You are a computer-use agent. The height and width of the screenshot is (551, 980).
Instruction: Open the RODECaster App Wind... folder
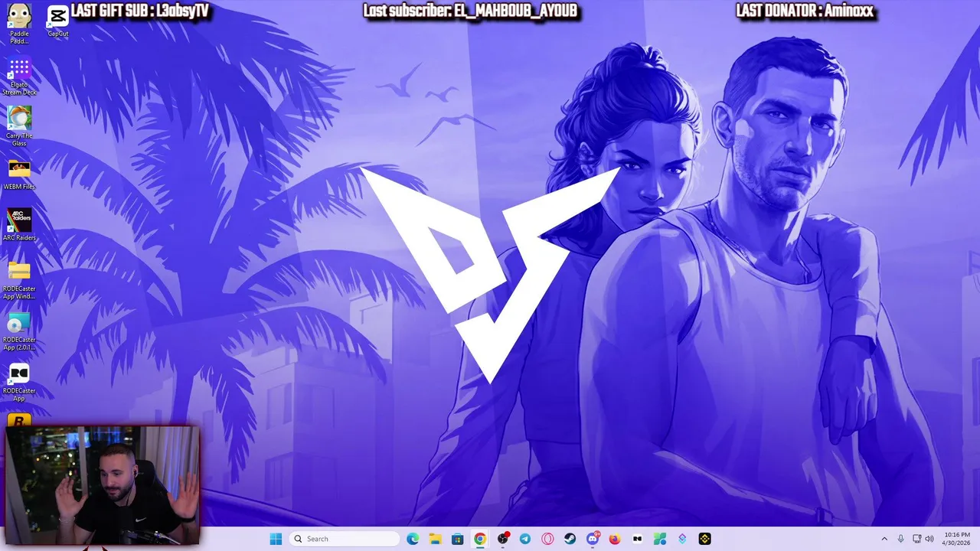(19, 279)
